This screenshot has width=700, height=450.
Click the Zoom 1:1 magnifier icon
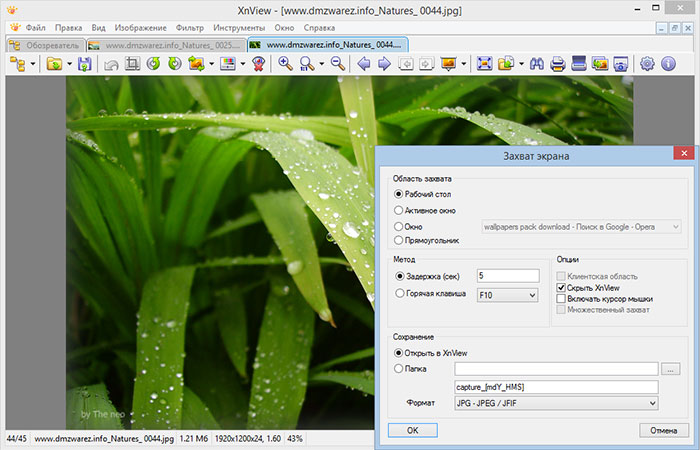[306, 64]
